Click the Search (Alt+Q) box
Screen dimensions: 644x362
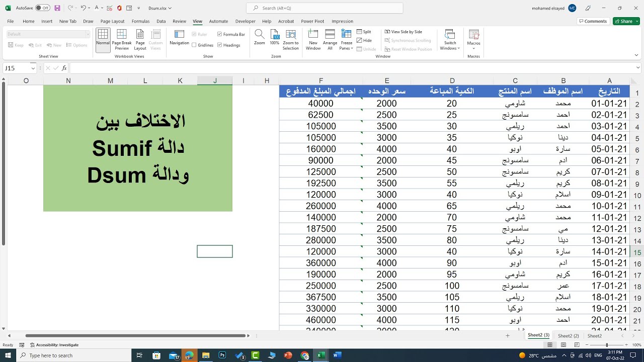point(325,8)
